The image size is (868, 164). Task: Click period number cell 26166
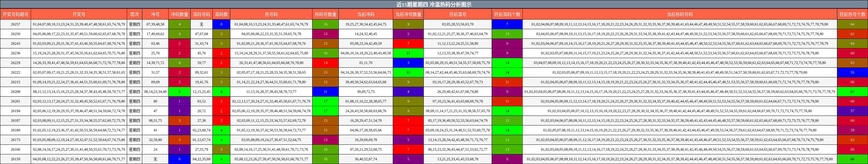15,149
